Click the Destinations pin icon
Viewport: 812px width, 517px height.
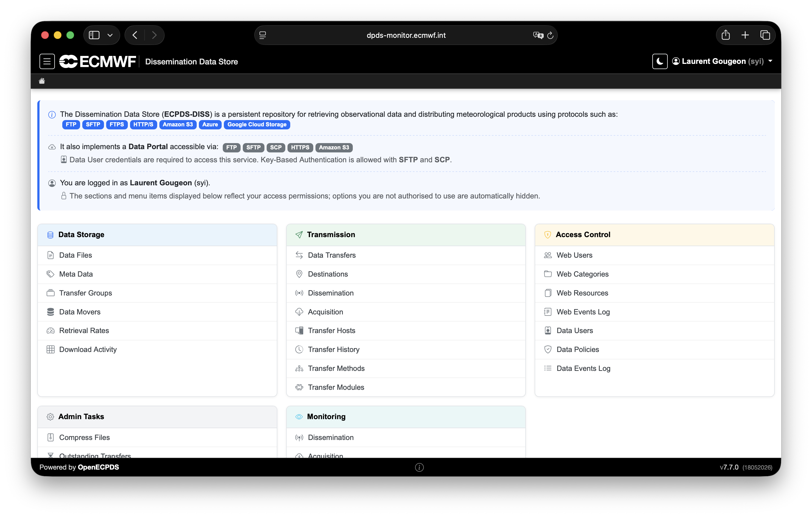pyautogui.click(x=299, y=274)
